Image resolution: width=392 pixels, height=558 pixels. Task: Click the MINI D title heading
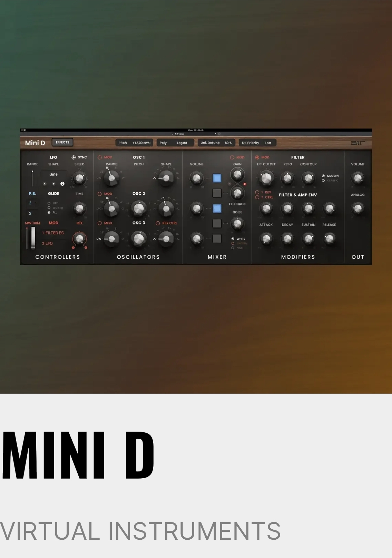pos(78,455)
